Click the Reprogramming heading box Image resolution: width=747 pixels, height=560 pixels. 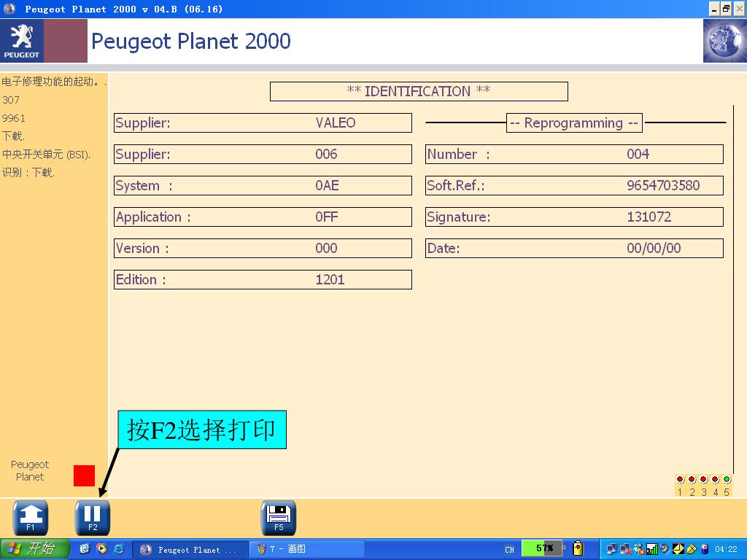click(x=574, y=122)
